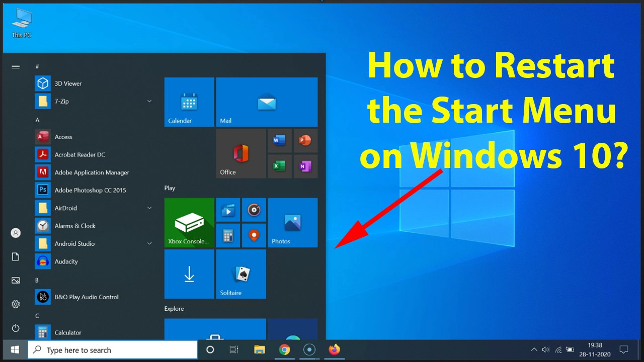Open B&O Play Audio Control

(x=94, y=297)
